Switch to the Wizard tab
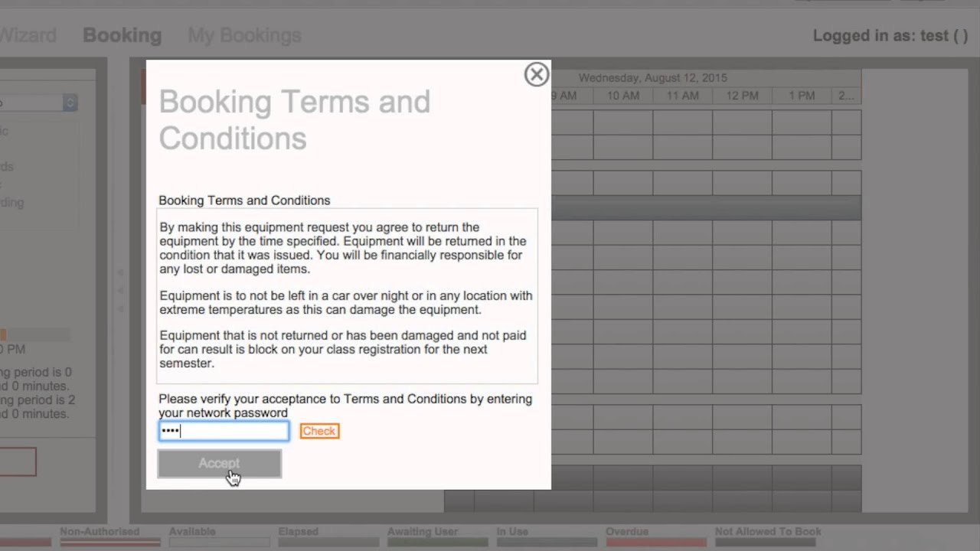980x551 pixels. [28, 35]
